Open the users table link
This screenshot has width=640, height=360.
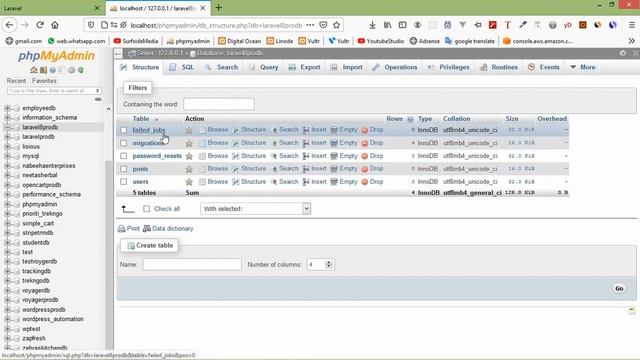[x=140, y=182]
